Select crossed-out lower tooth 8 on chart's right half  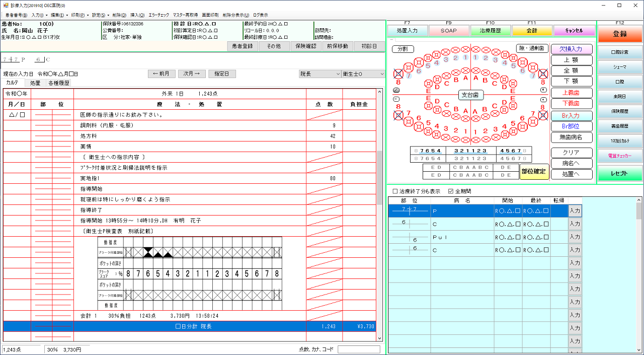543,115
